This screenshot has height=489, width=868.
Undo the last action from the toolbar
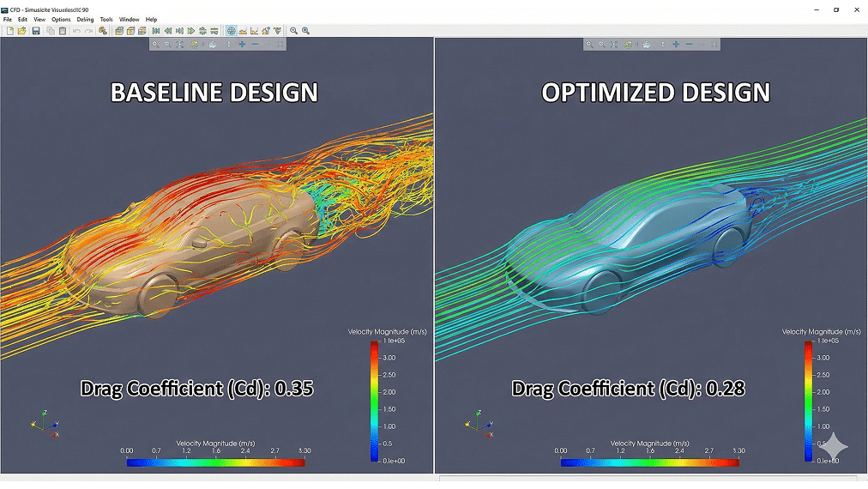point(76,31)
